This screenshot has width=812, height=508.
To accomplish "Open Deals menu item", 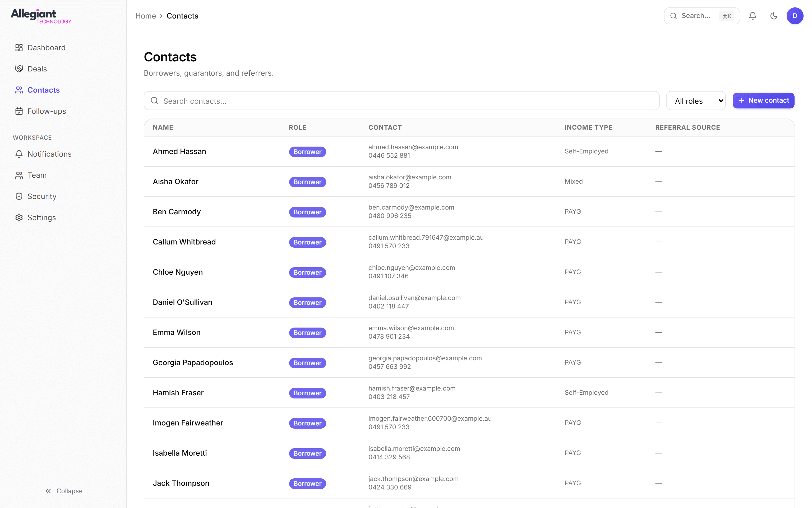I will 63,69.
